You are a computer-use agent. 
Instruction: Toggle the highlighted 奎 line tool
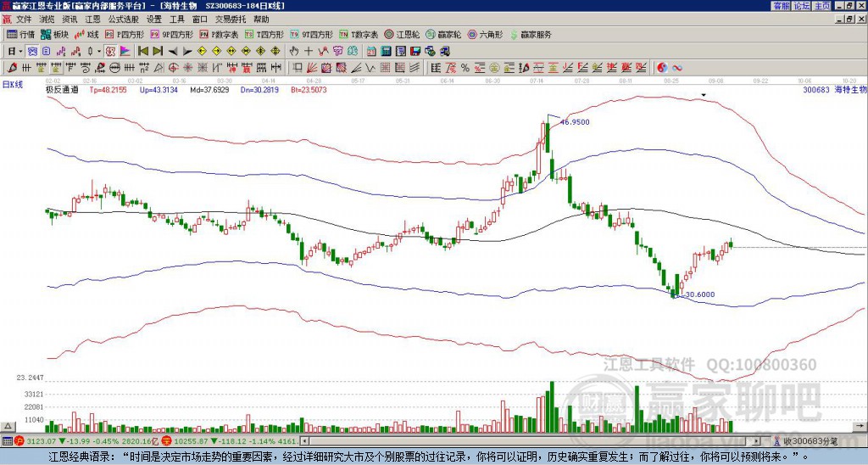click(x=55, y=68)
